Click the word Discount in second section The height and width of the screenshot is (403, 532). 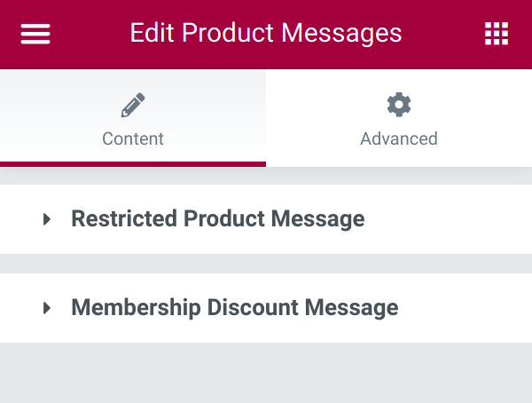[253, 307]
